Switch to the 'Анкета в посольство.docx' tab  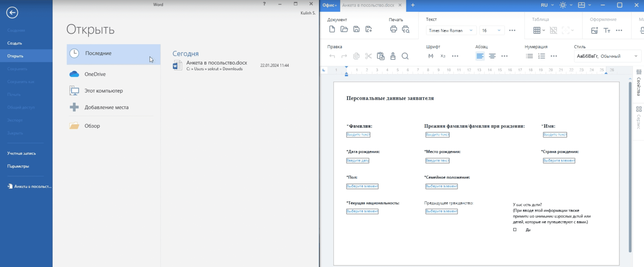[368, 5]
